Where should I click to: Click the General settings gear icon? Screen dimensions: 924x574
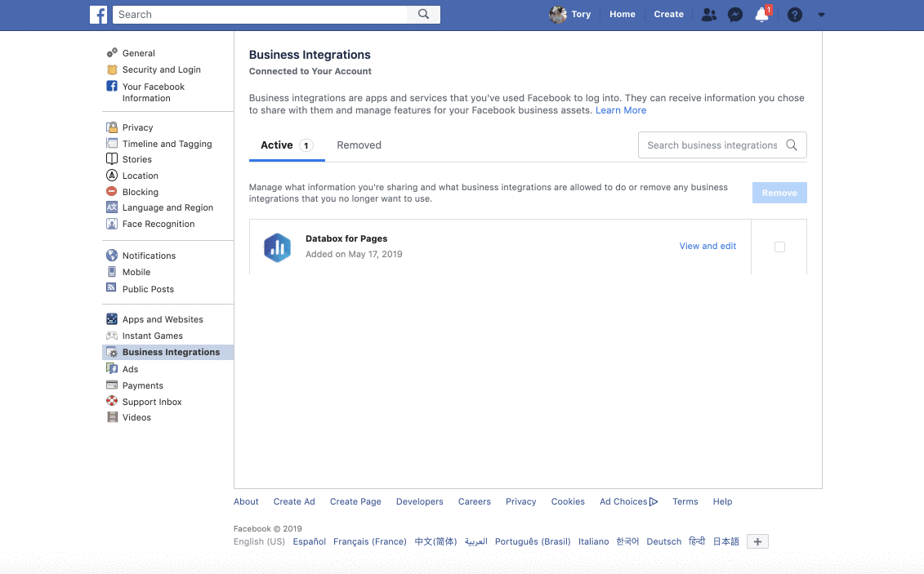[x=112, y=52]
